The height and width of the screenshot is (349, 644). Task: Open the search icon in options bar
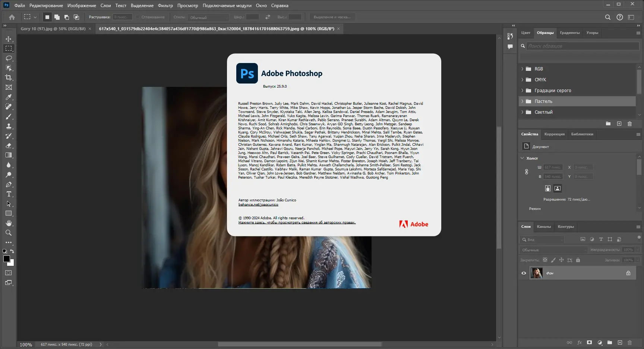[608, 17]
